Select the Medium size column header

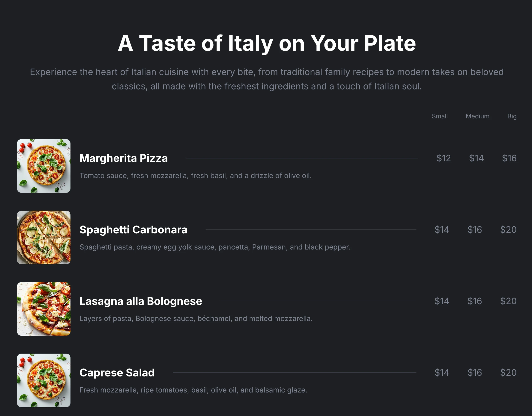(x=477, y=116)
